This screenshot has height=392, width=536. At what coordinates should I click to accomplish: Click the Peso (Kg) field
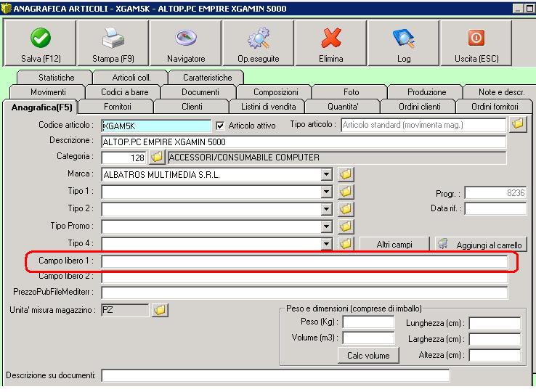point(368,322)
